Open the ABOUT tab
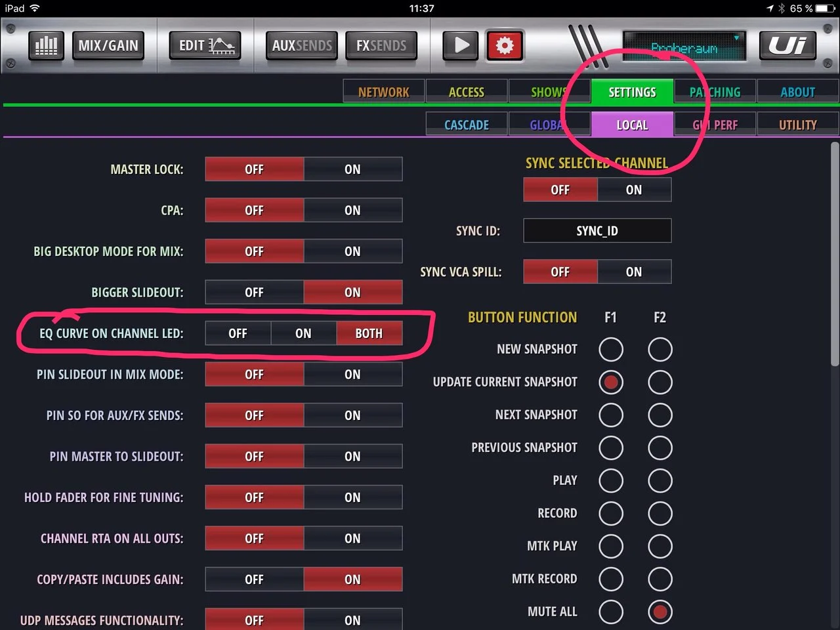 tap(797, 93)
